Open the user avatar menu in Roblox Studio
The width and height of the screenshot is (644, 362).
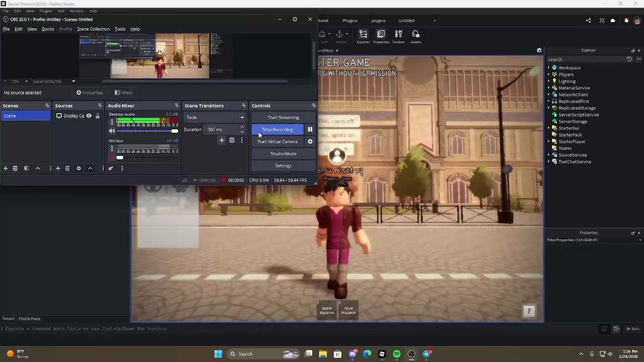(637, 21)
